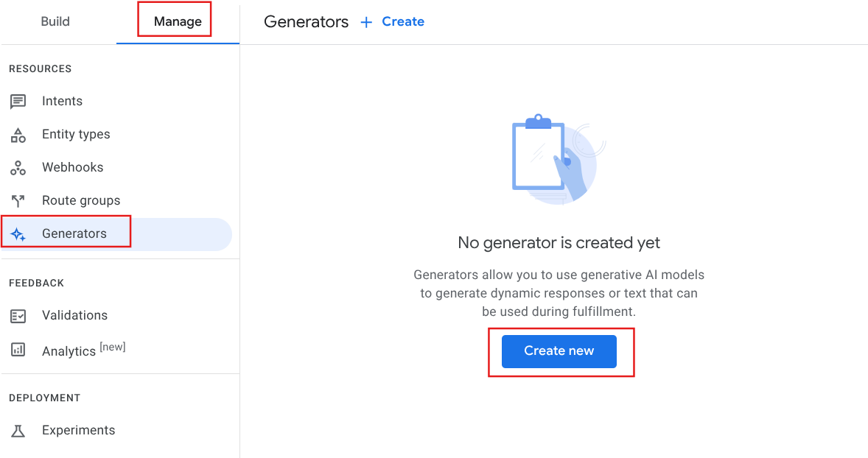Viewport: 868px width, 458px height.
Task: Click the Route groups arrows icon
Action: pos(18,201)
